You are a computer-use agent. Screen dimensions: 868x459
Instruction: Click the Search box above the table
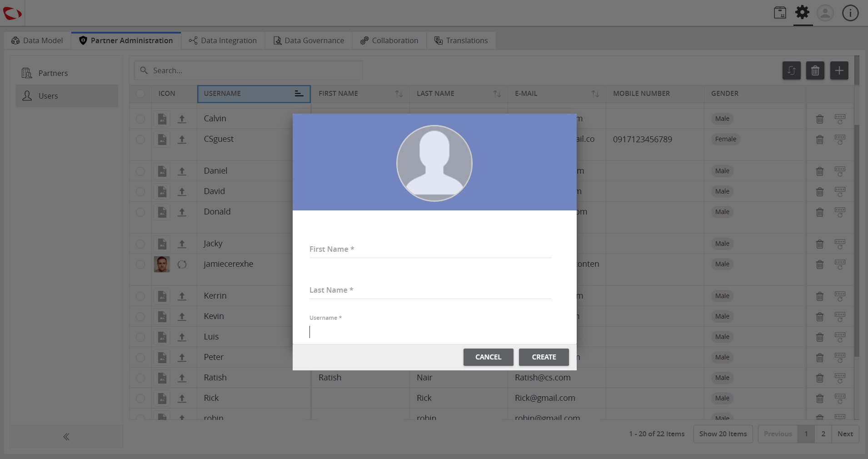pyautogui.click(x=249, y=70)
